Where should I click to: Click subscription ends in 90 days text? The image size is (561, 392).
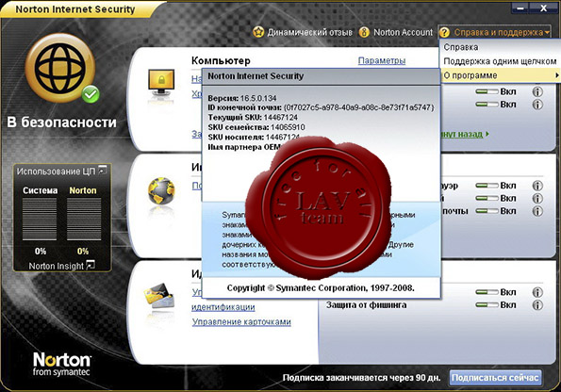pyautogui.click(x=361, y=378)
